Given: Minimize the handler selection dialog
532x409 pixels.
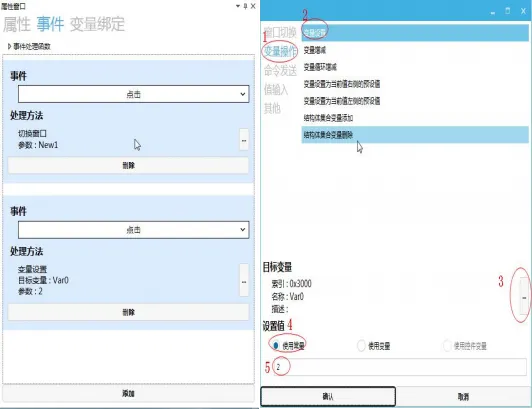Looking at the screenshot, I should click(x=493, y=12).
